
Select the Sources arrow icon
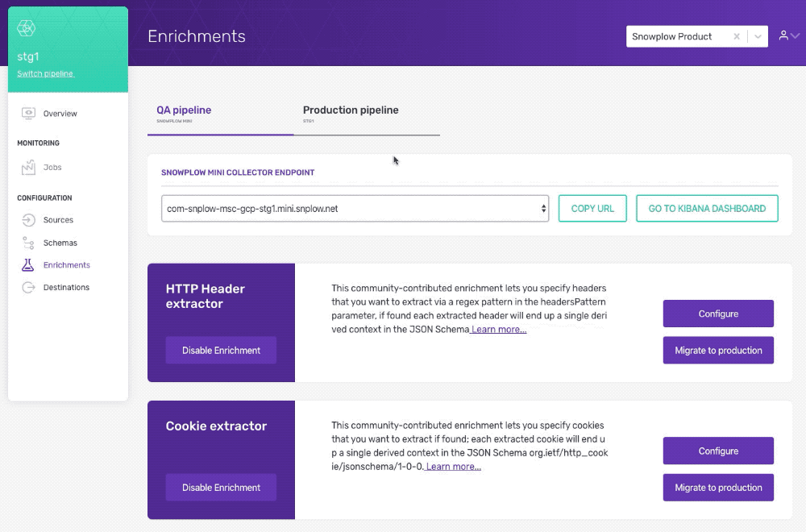click(28, 220)
